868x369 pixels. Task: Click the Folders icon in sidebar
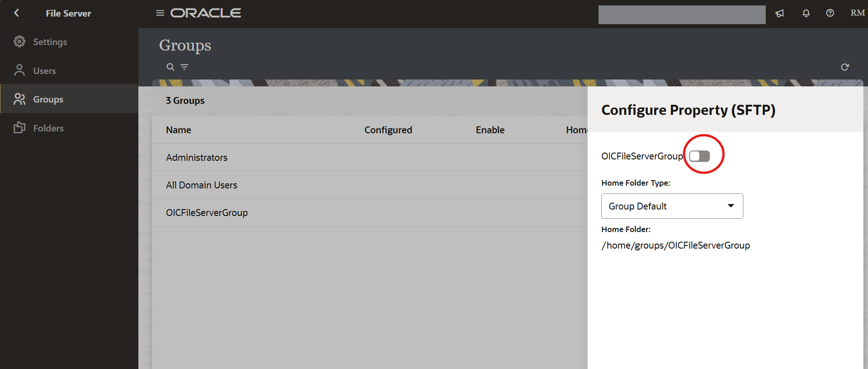(x=19, y=128)
